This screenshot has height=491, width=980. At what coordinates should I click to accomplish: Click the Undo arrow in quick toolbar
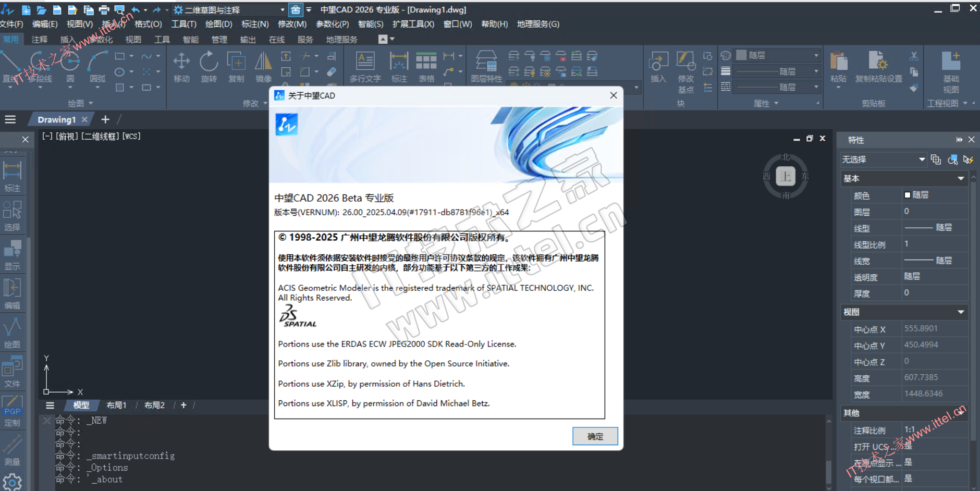[x=136, y=9]
